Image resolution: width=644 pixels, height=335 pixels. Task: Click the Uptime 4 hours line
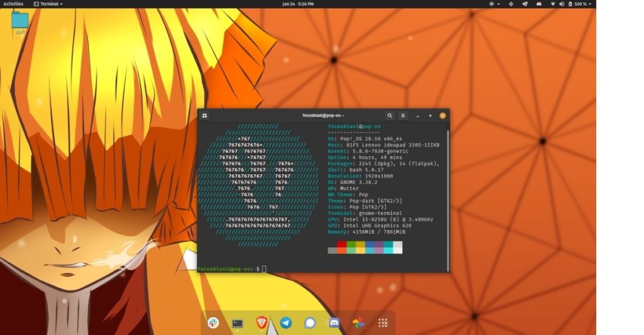click(x=365, y=157)
